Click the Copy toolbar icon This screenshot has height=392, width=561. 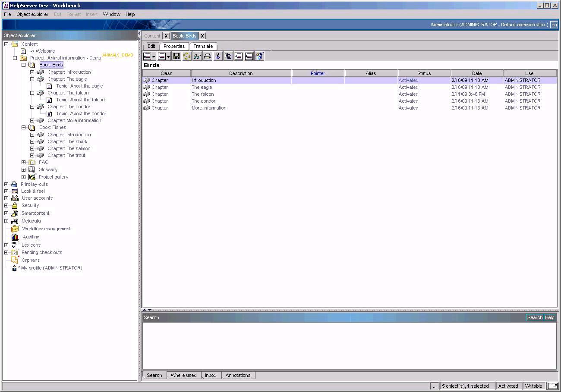click(x=228, y=56)
